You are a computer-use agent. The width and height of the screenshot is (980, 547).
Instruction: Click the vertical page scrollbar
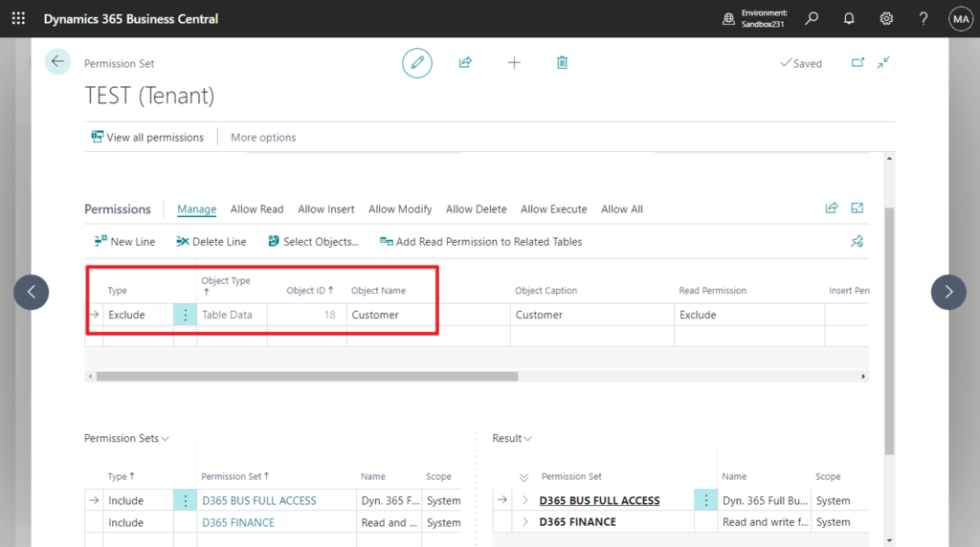point(889,331)
